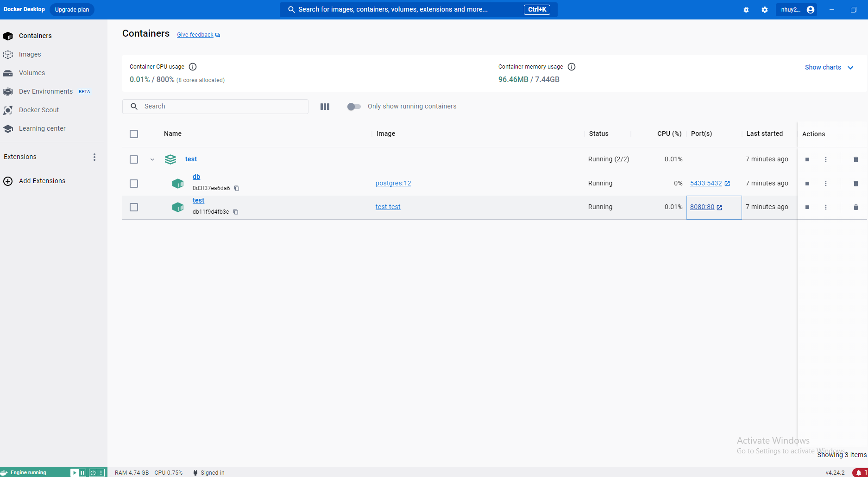Open the Settings gear icon
The height and width of the screenshot is (477, 868).
pyautogui.click(x=764, y=10)
